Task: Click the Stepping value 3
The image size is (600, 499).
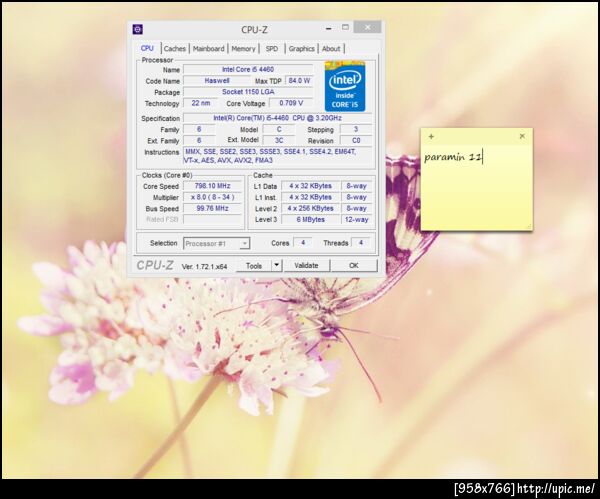Action: click(x=356, y=129)
